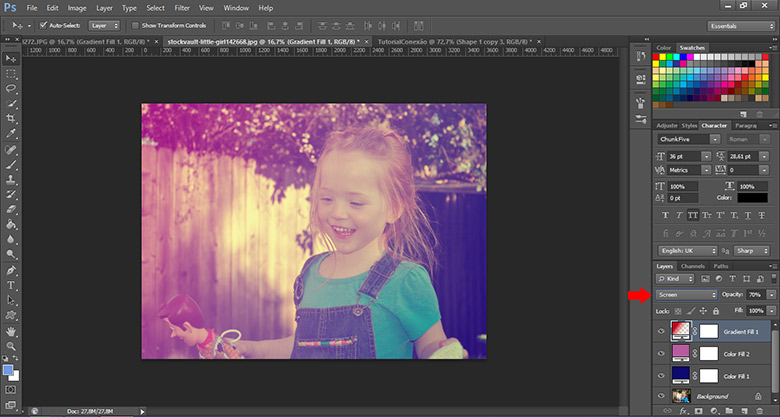Select the Lasso tool
This screenshot has width=780, height=417.
click(10, 88)
